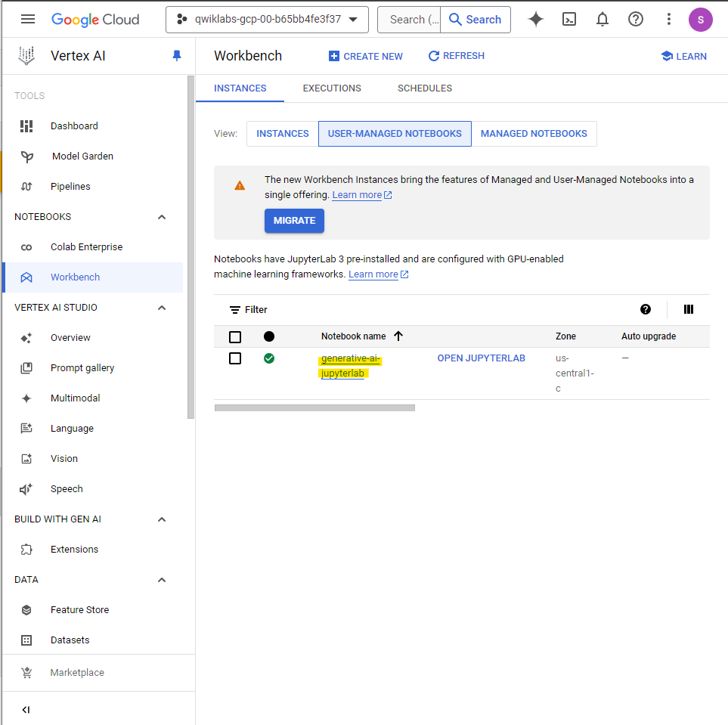Open the generative-ai-jupyterlab notebook link
728x725 pixels.
point(350,366)
